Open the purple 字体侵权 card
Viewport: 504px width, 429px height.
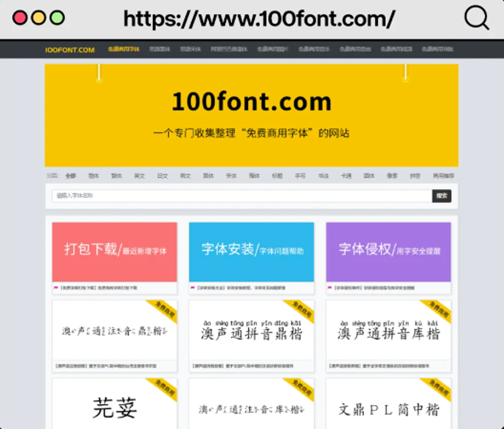click(388, 252)
